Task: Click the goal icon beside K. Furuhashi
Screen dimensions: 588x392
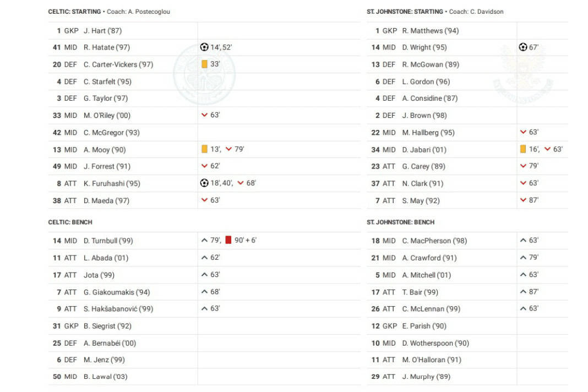Action: 204,183
